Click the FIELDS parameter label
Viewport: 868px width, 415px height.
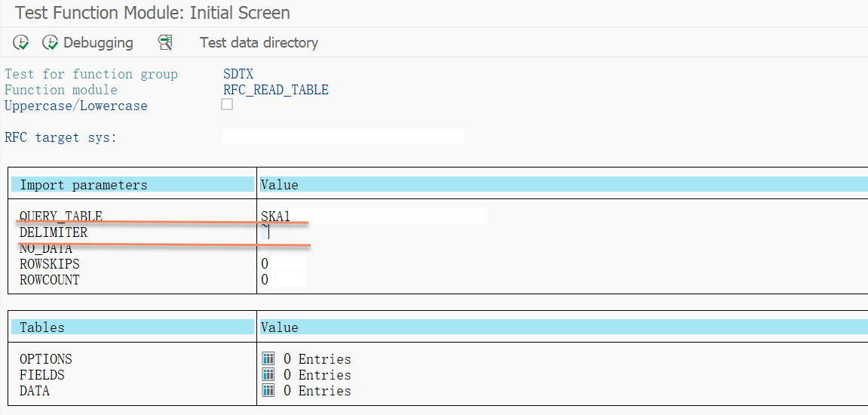[42, 375]
